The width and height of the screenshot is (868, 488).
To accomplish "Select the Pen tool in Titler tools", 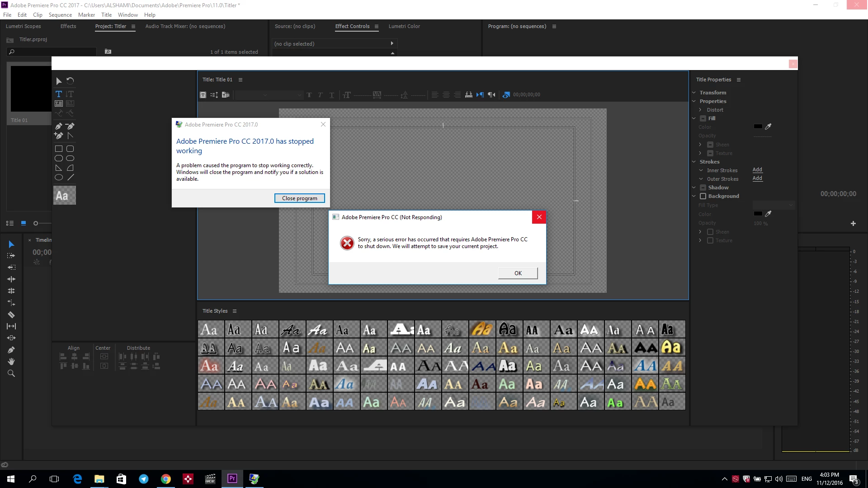I will point(59,126).
